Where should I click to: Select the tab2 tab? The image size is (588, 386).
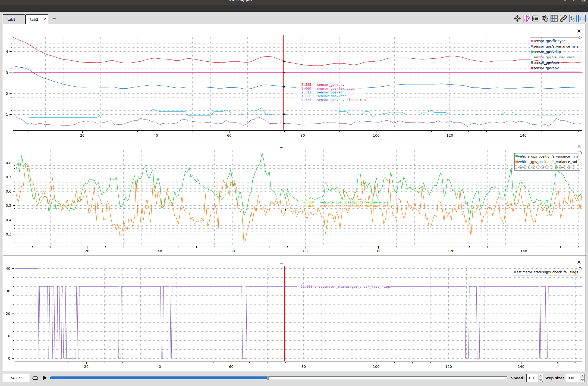click(34, 19)
